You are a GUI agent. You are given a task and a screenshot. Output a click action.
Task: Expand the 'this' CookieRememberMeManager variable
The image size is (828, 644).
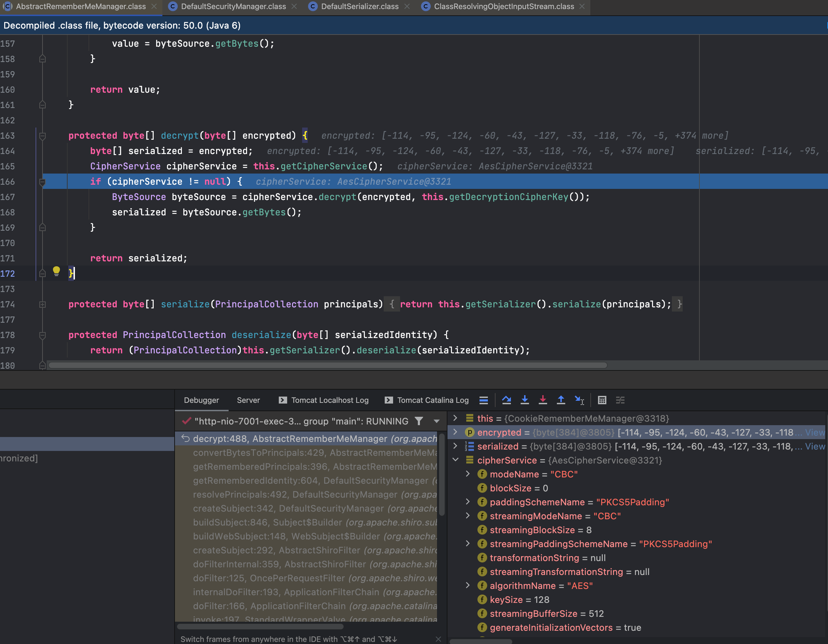tap(456, 418)
